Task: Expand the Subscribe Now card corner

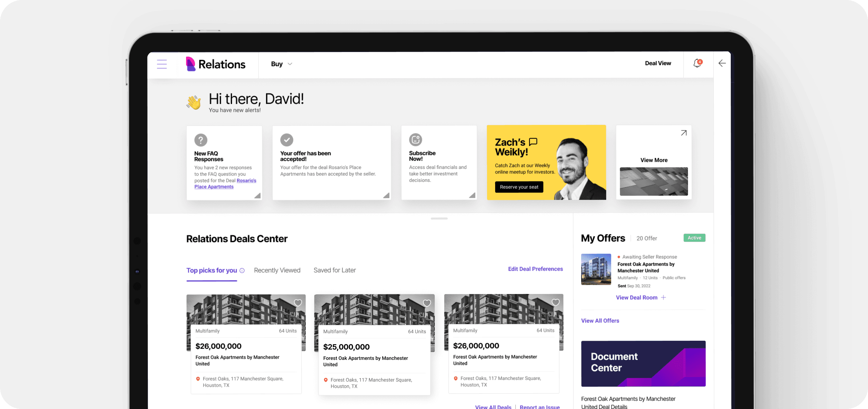Action: pos(472,195)
